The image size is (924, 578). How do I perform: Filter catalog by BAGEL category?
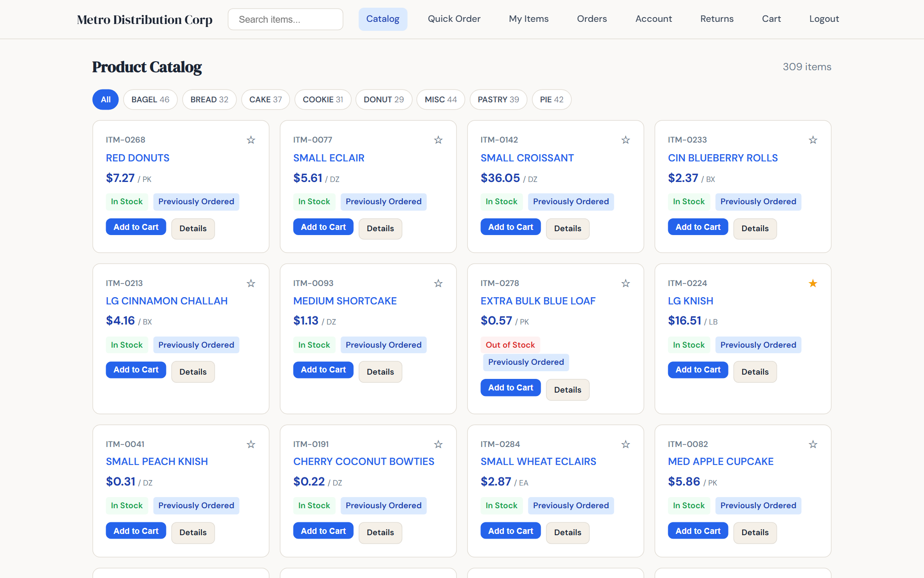click(x=150, y=99)
